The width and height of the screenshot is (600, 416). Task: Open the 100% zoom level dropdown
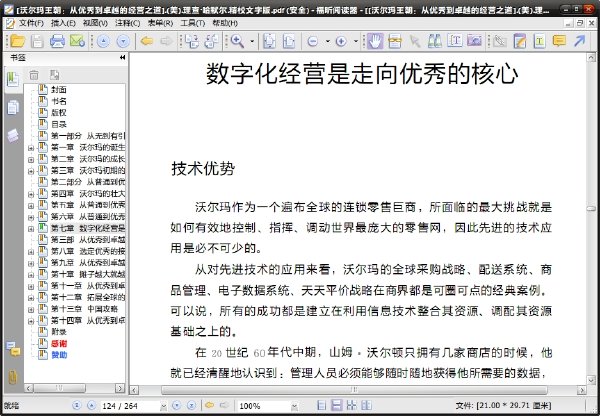pos(295,406)
